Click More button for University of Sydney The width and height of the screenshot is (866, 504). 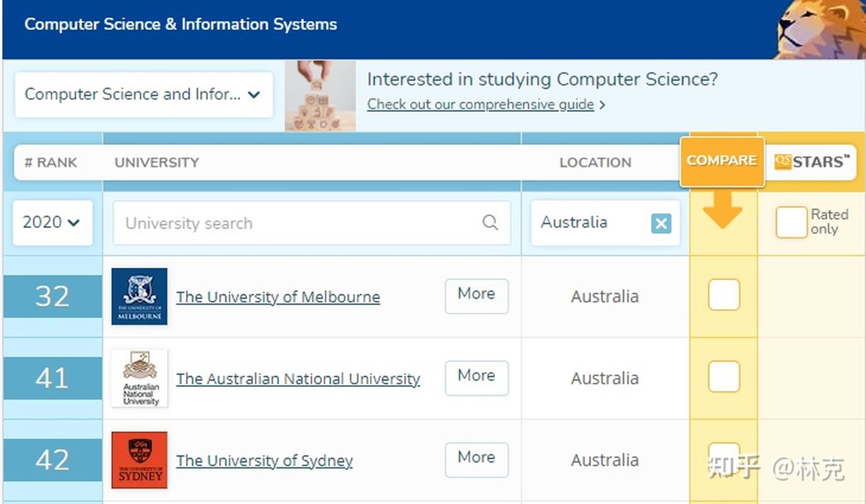coord(476,459)
